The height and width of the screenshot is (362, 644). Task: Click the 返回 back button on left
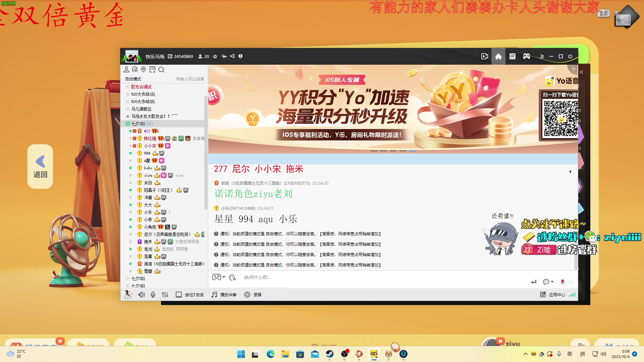tap(40, 167)
